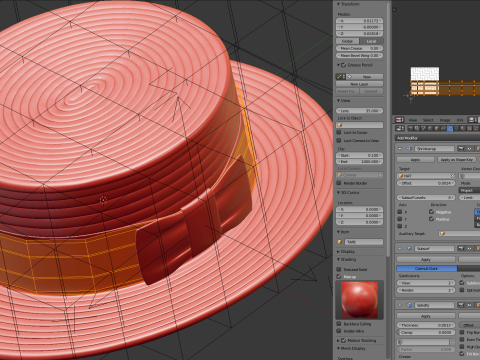Open the Shrinkwrap Mode dropdown
Screen dimensions: 480x360
pyautogui.click(x=469, y=190)
